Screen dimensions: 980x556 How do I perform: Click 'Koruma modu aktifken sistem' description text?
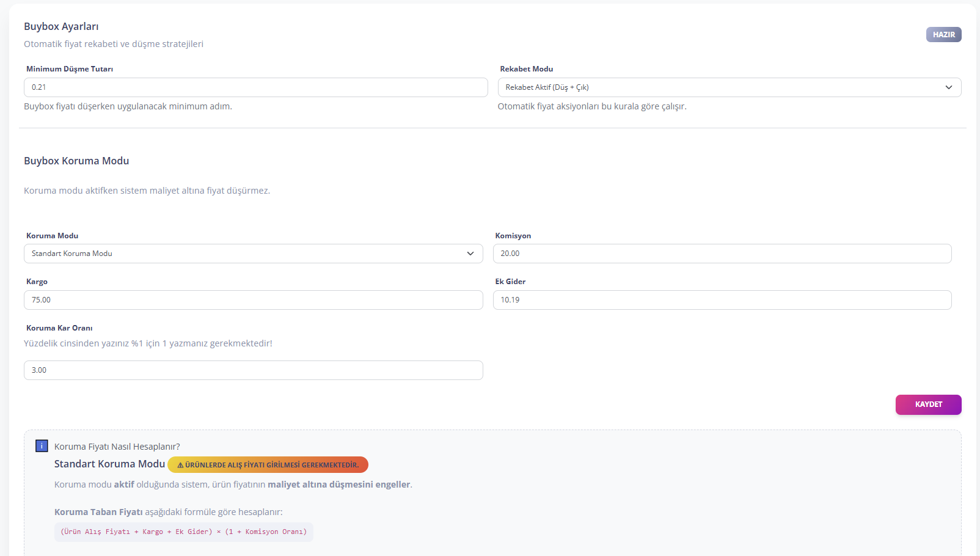point(147,191)
